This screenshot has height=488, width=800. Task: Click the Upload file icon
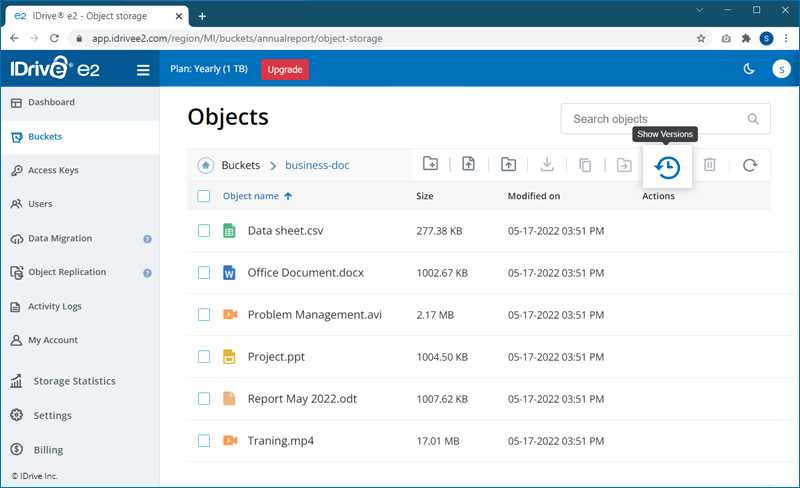[x=468, y=165]
